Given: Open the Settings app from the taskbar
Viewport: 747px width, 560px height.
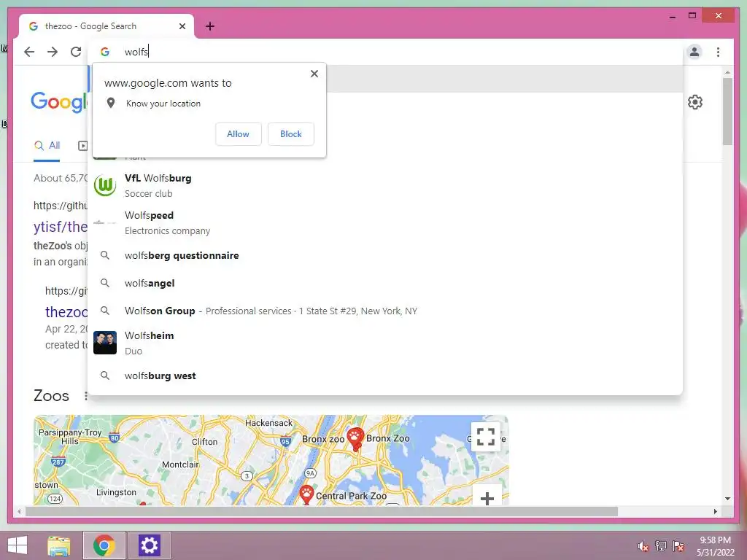Looking at the screenshot, I should point(149,545).
